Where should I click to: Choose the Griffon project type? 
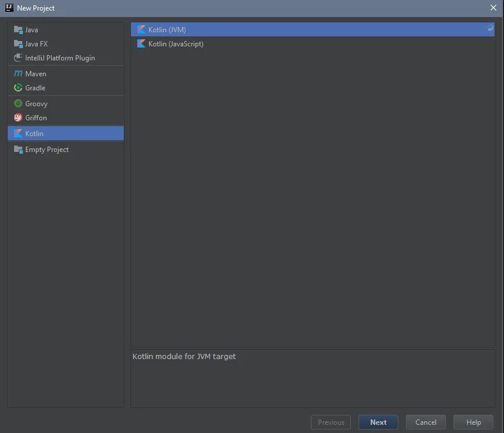(66, 118)
